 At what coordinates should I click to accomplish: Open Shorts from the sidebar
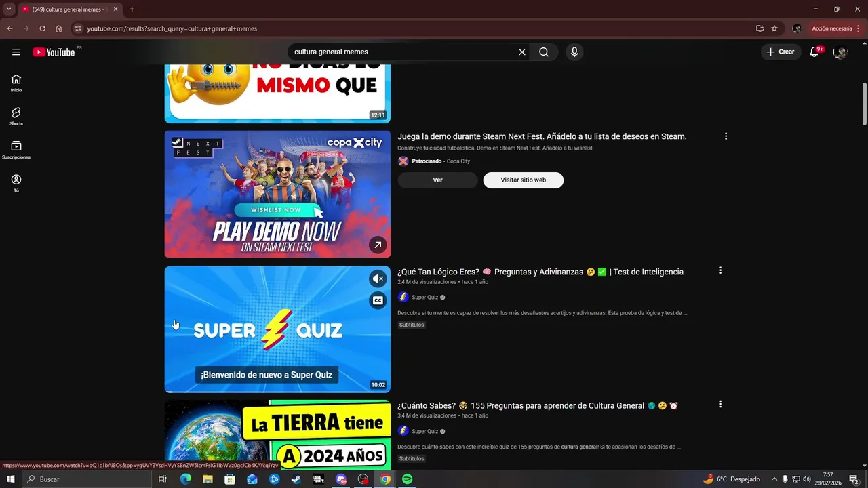coord(16,117)
